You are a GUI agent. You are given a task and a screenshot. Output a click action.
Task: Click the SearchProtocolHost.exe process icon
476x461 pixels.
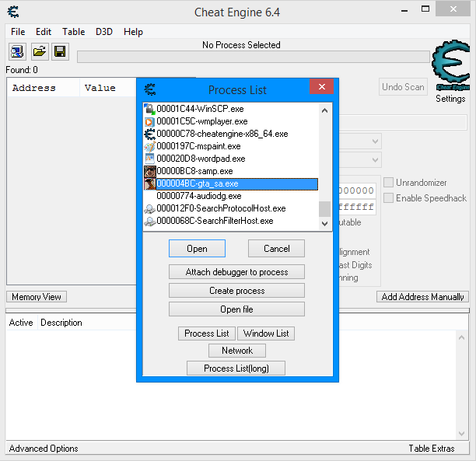pyautogui.click(x=149, y=209)
